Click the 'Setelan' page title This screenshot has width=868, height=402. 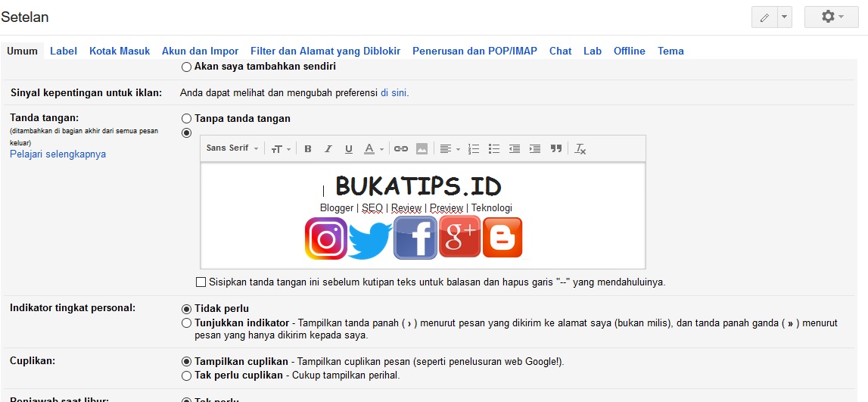(25, 17)
